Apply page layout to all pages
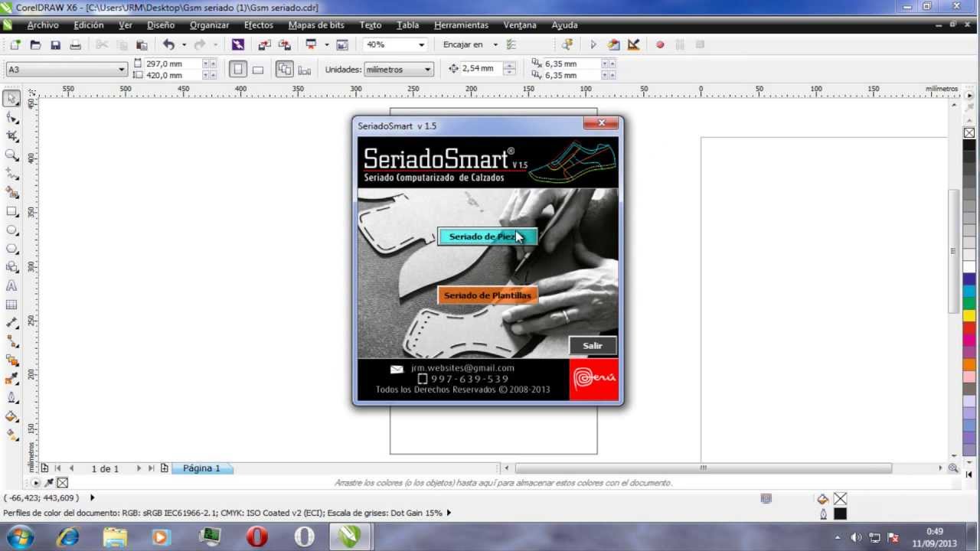 click(284, 70)
